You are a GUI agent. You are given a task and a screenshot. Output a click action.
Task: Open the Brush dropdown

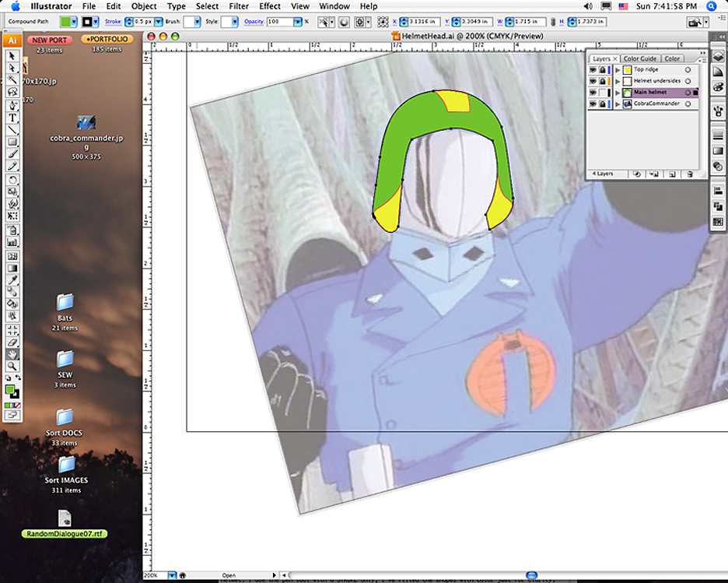[198, 22]
